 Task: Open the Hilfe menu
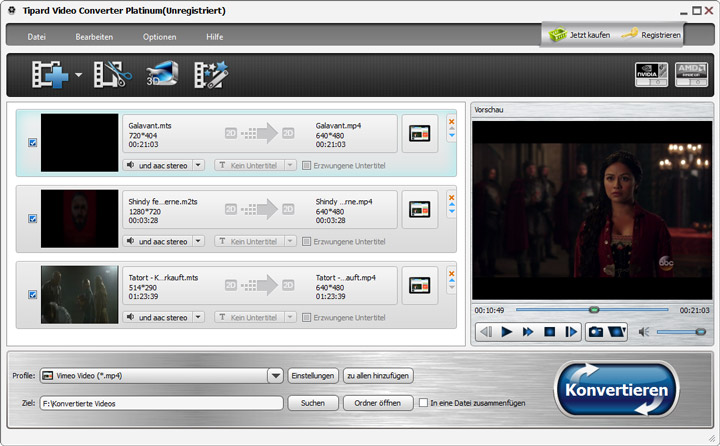point(214,37)
